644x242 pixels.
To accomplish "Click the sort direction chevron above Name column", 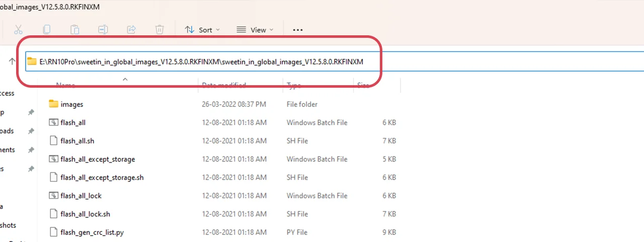I will 125,79.
